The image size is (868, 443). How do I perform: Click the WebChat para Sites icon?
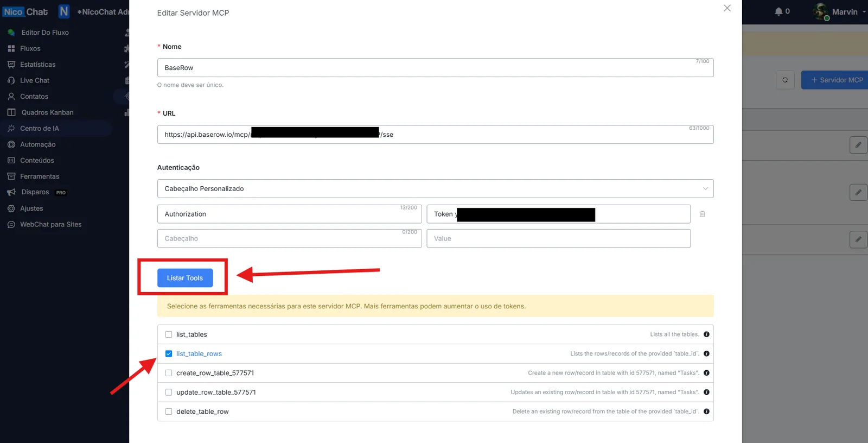11,224
